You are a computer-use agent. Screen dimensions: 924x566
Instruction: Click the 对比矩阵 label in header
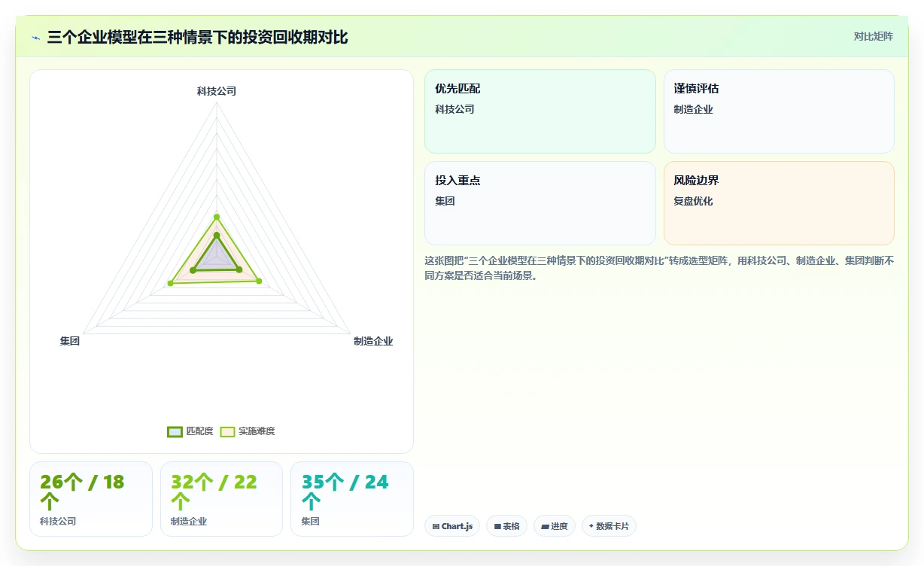pos(873,37)
